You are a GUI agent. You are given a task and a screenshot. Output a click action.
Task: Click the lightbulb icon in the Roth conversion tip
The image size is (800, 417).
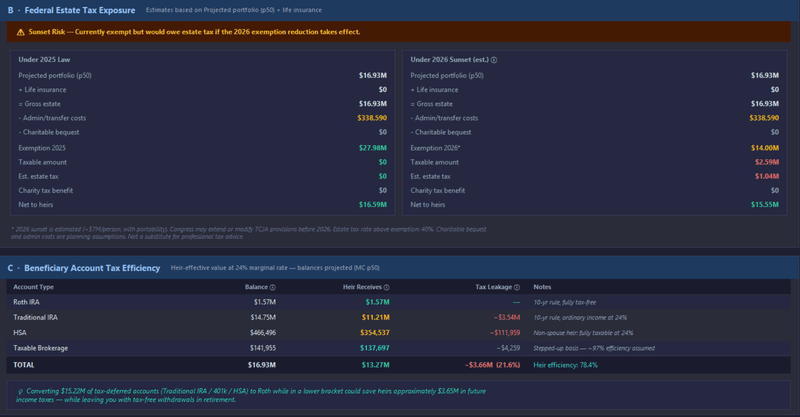pyautogui.click(x=22, y=391)
